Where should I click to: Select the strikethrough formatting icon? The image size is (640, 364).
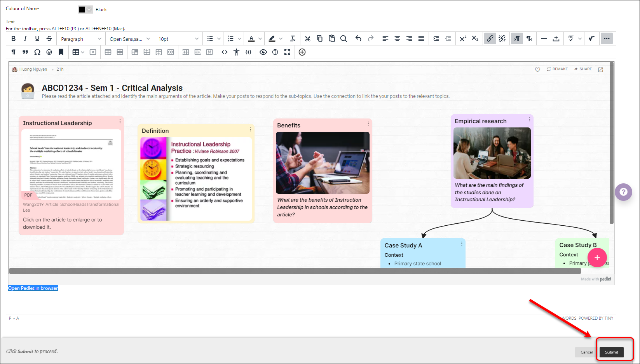[x=49, y=38]
